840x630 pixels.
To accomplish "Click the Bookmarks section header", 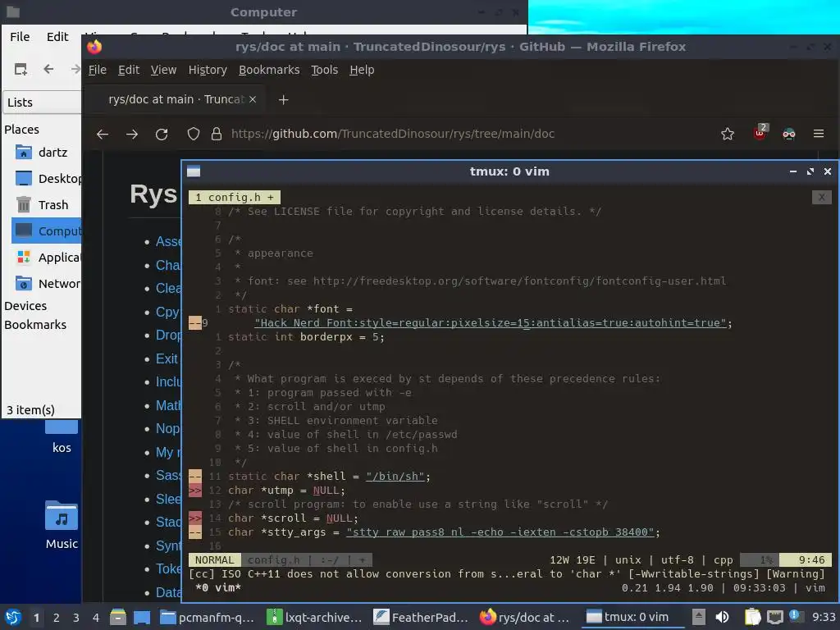I will click(35, 325).
